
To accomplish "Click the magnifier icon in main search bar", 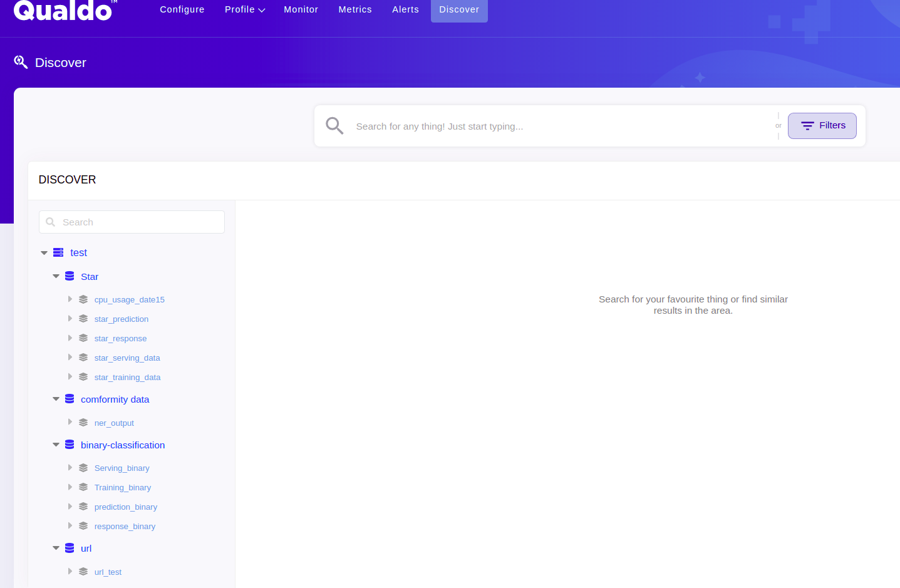I will (x=334, y=126).
